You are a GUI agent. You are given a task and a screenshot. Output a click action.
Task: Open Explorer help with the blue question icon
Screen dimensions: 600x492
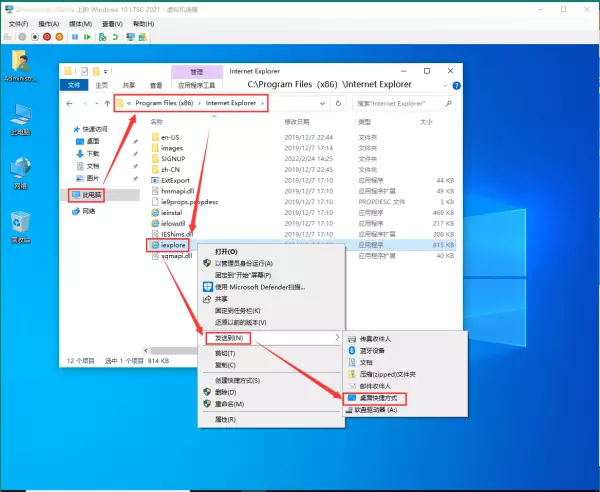point(456,85)
